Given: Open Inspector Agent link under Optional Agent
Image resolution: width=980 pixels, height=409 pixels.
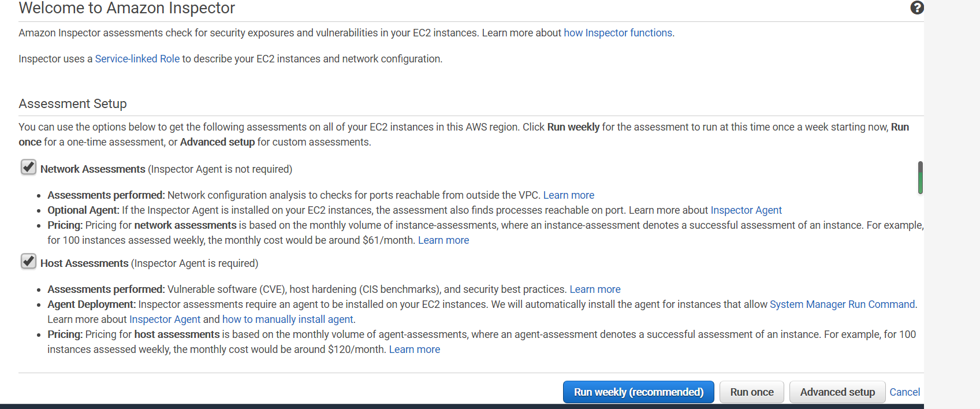Looking at the screenshot, I should tap(746, 210).
